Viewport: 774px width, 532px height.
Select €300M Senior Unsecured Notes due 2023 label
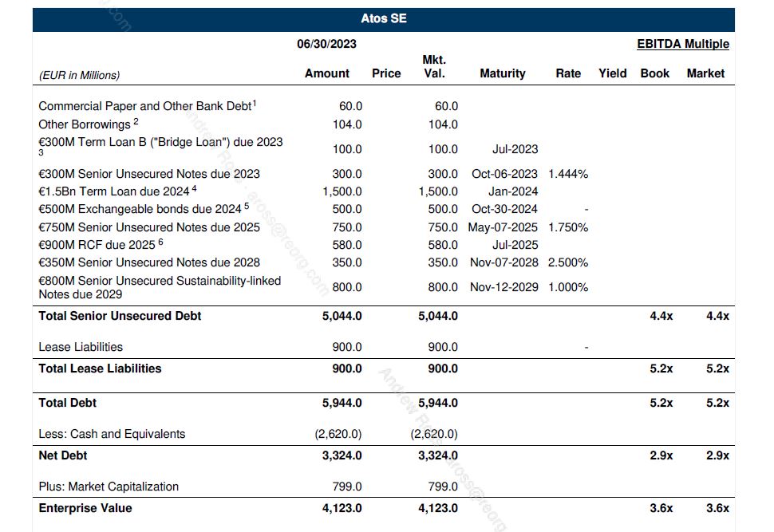(149, 174)
